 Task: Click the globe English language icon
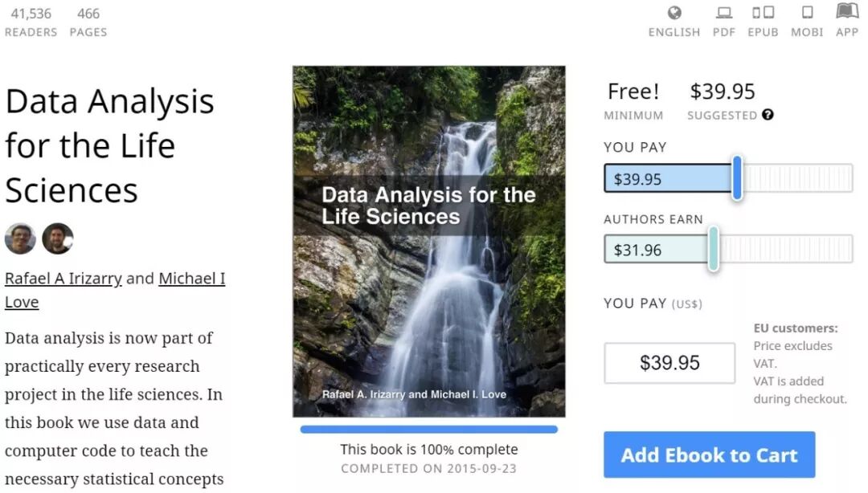(674, 13)
